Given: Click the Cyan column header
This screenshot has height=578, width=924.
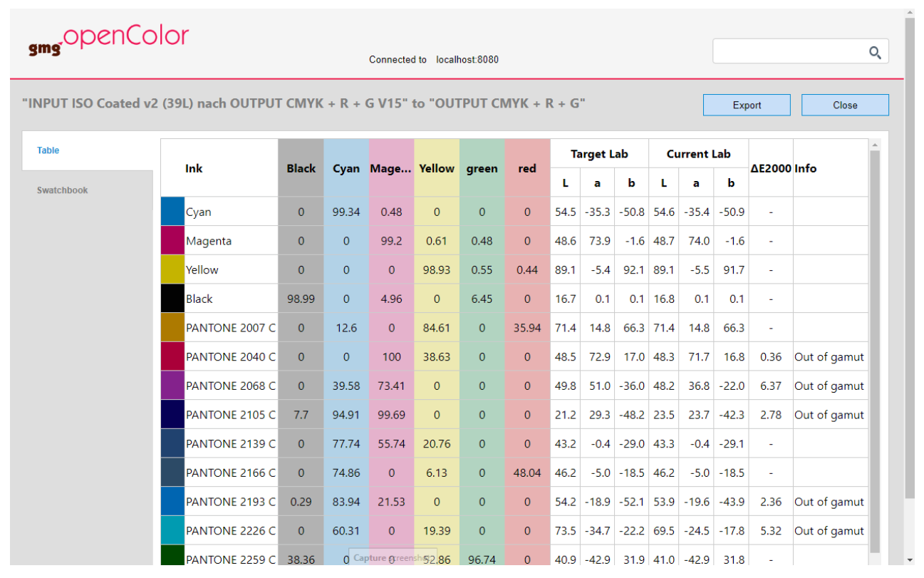Looking at the screenshot, I should pos(346,168).
